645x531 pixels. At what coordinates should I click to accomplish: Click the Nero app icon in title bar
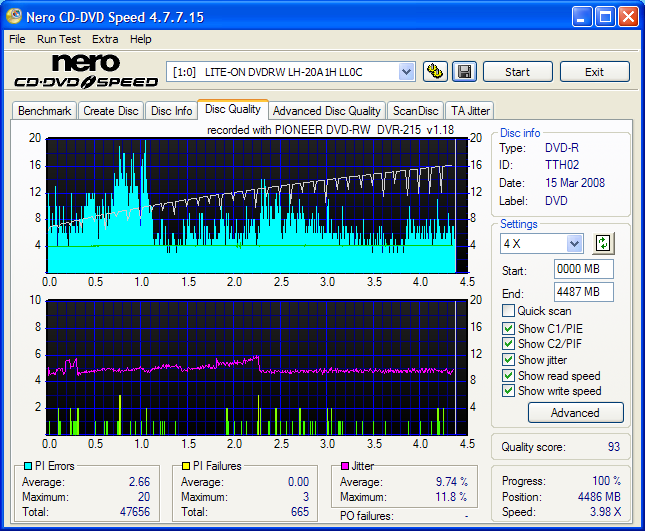click(x=15, y=17)
